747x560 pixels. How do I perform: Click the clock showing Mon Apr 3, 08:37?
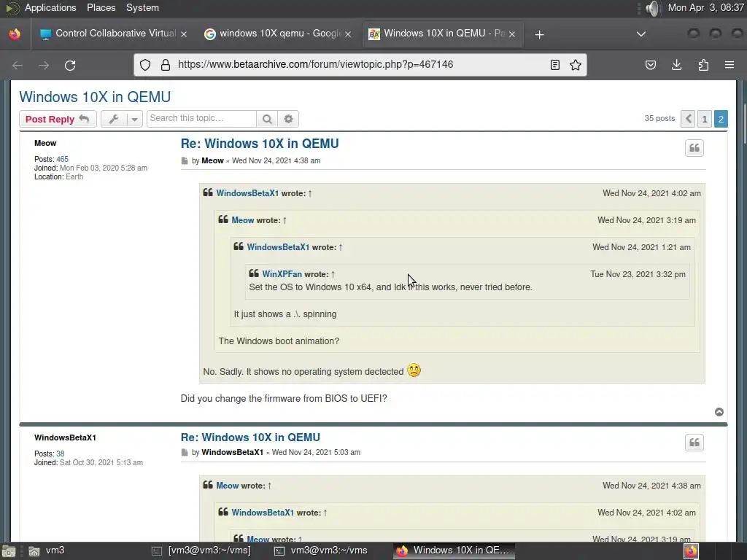705,7
